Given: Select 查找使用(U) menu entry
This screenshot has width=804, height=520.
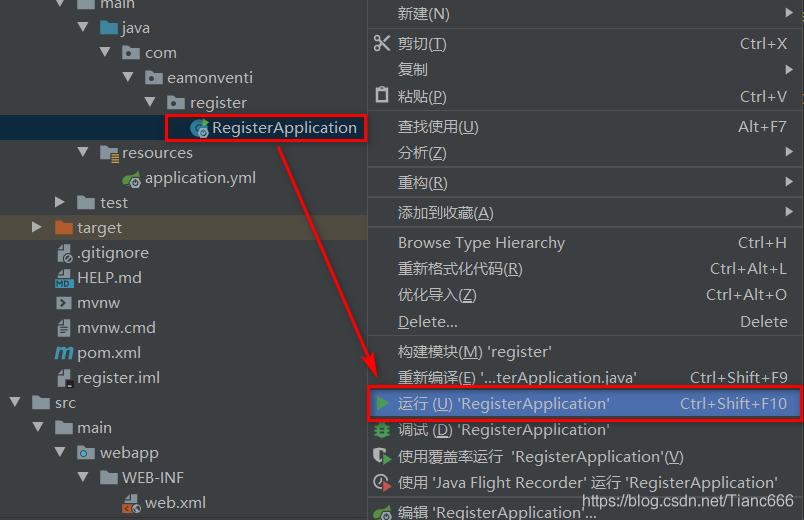Looking at the screenshot, I should [x=585, y=127].
